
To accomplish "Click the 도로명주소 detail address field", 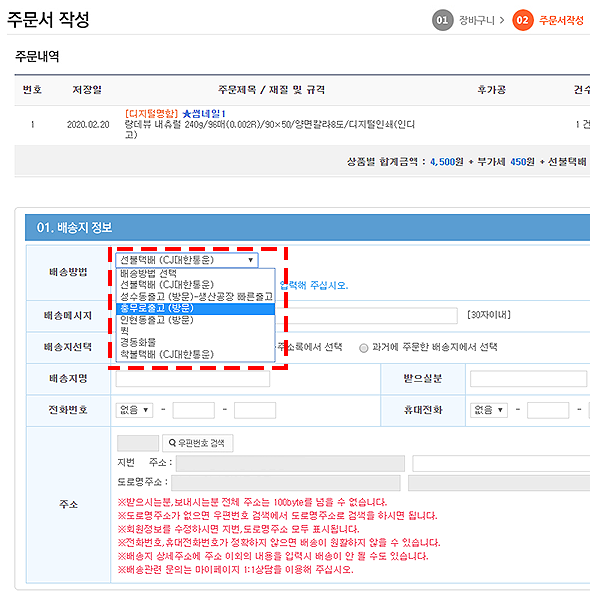I will (x=499, y=483).
